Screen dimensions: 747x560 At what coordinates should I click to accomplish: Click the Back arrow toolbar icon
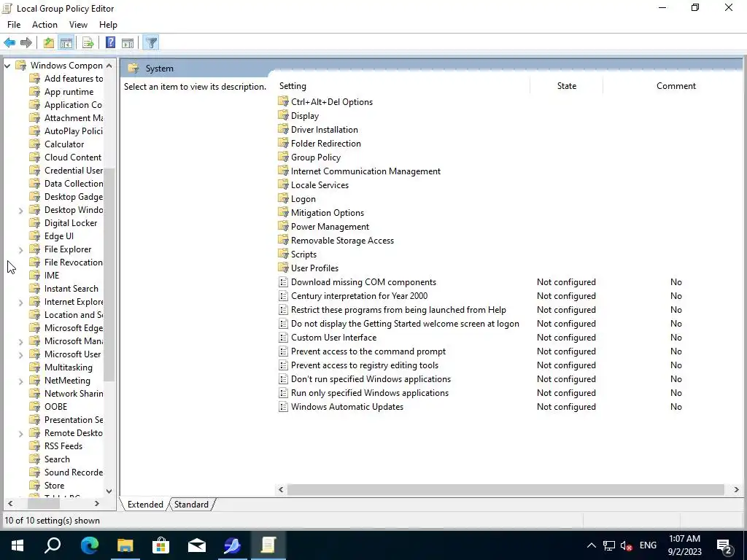click(x=9, y=43)
